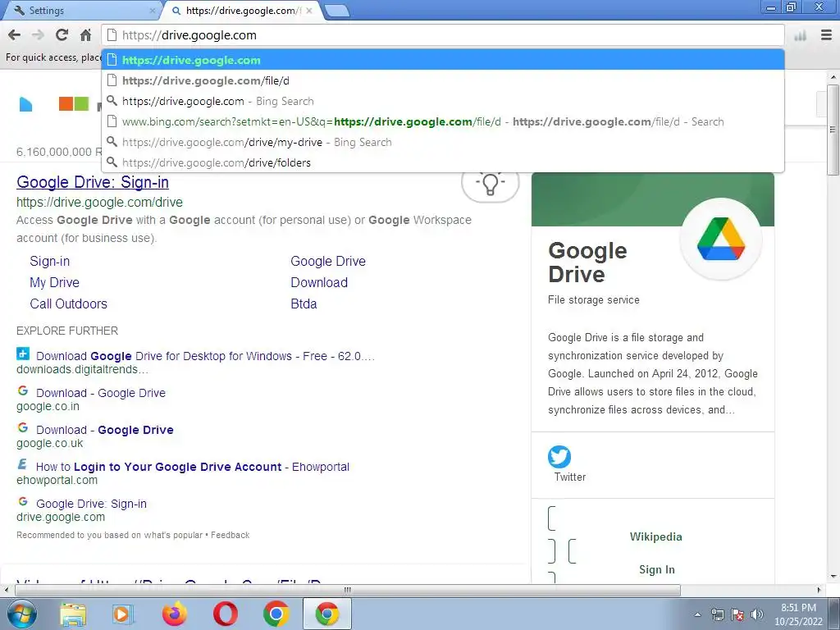This screenshot has height=630, width=840.
Task: Click the Sign In link in the panel
Action: pos(657,569)
